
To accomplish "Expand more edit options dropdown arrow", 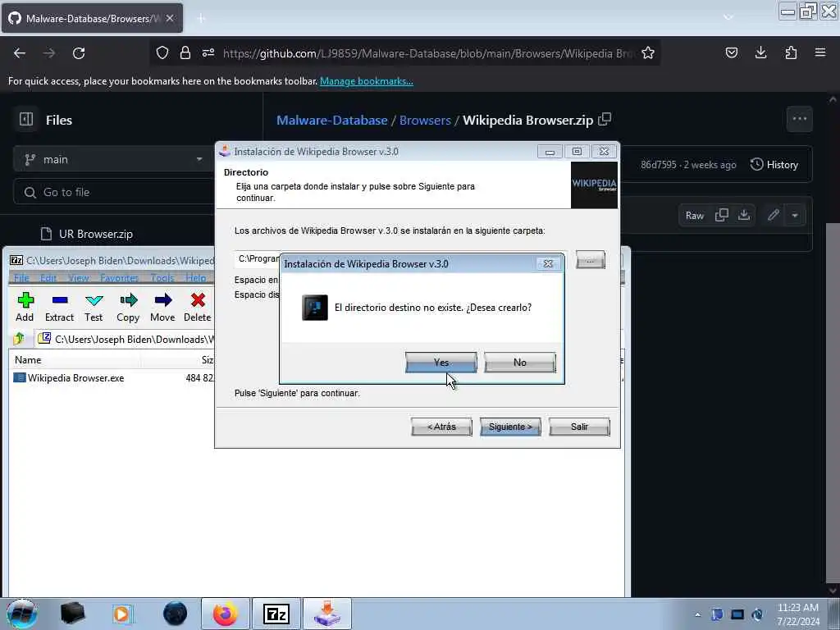I will tap(794, 216).
